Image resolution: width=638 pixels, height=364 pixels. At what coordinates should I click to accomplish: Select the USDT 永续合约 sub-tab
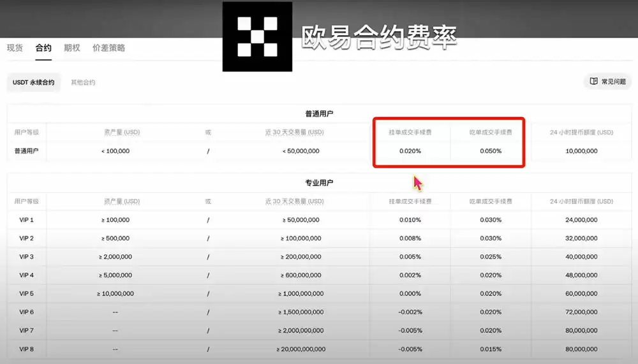(x=34, y=82)
